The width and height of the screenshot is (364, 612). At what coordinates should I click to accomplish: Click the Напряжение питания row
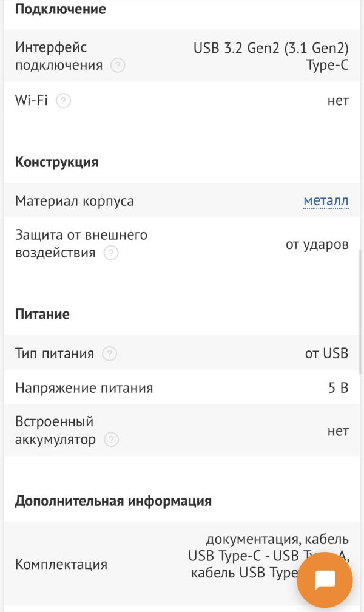[182, 387]
